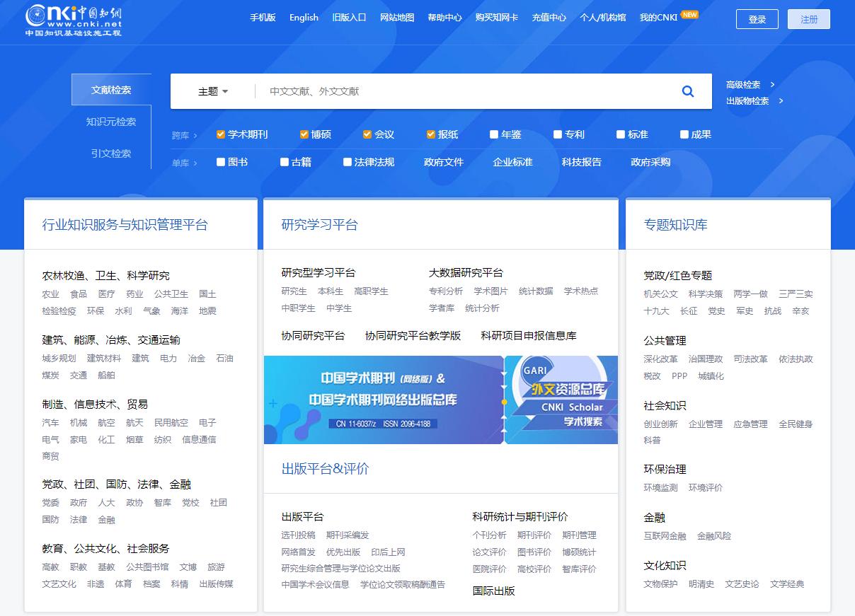Check the 图书 checkbox under 单库

pos(220,161)
